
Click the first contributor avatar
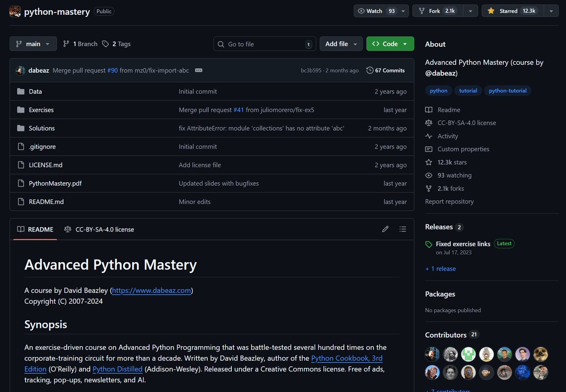click(432, 354)
